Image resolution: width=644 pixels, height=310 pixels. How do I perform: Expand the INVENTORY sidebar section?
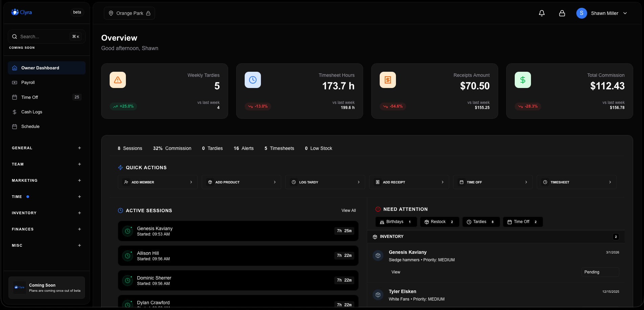80,213
